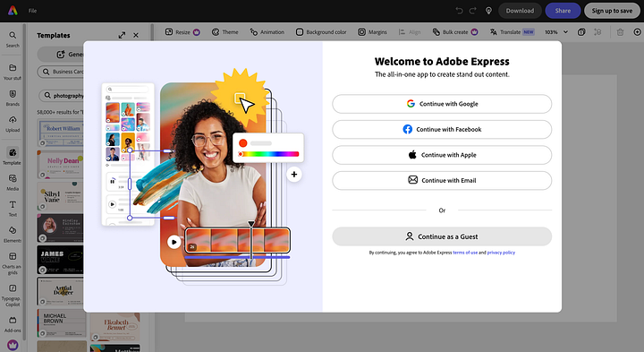This screenshot has width=644, height=352.
Task: Select the Sibyl Vane template thumbnail
Action: click(61, 196)
